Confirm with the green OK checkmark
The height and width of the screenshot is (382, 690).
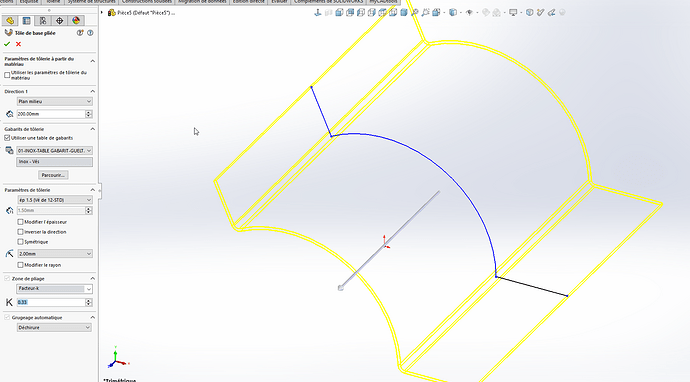point(7,44)
